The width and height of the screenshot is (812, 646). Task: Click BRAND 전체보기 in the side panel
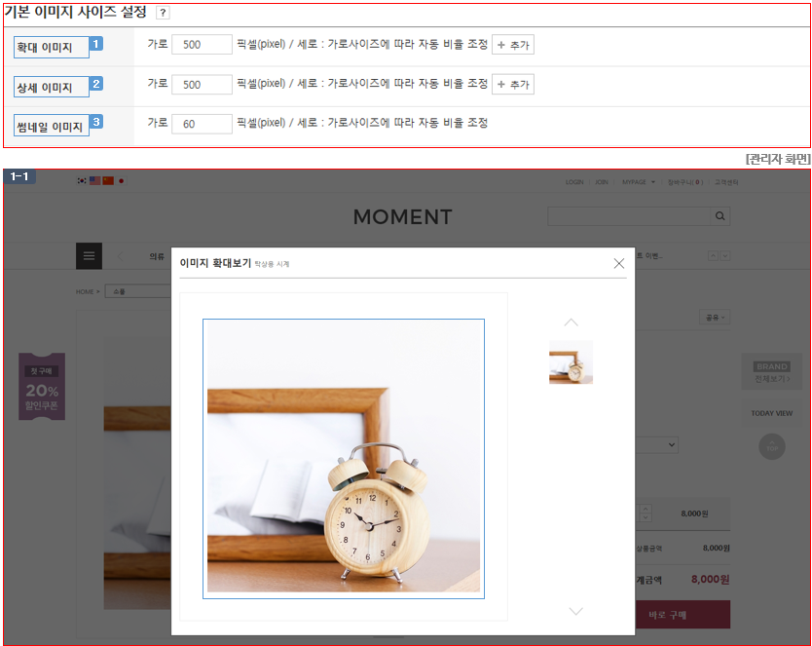click(772, 372)
